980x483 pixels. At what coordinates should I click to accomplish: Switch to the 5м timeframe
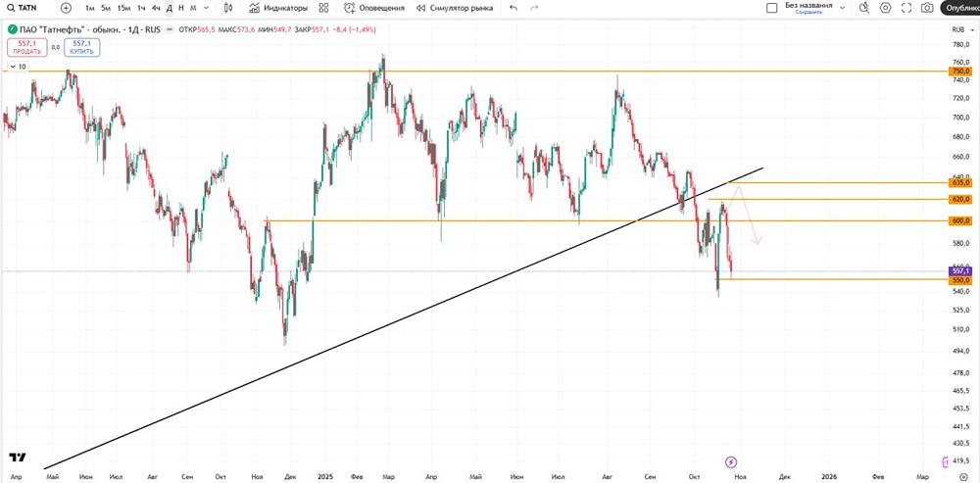pyautogui.click(x=106, y=8)
